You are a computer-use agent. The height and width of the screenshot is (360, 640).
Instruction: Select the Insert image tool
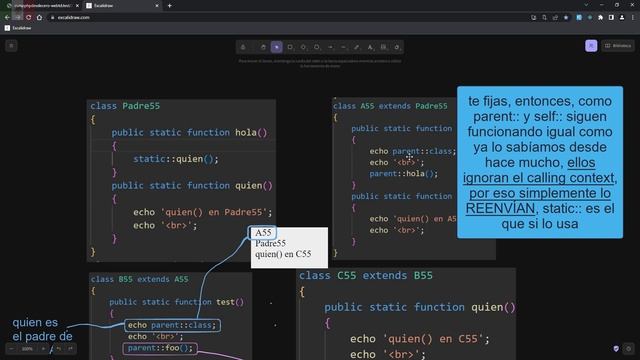383,47
